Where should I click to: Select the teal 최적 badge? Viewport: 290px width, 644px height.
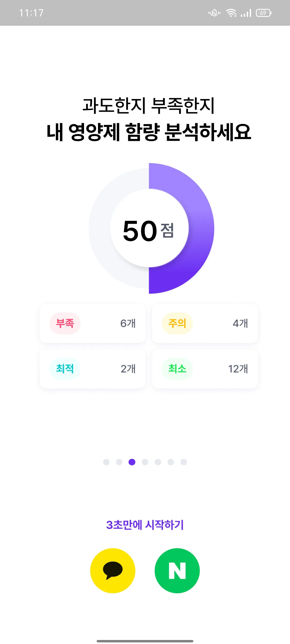tap(65, 369)
